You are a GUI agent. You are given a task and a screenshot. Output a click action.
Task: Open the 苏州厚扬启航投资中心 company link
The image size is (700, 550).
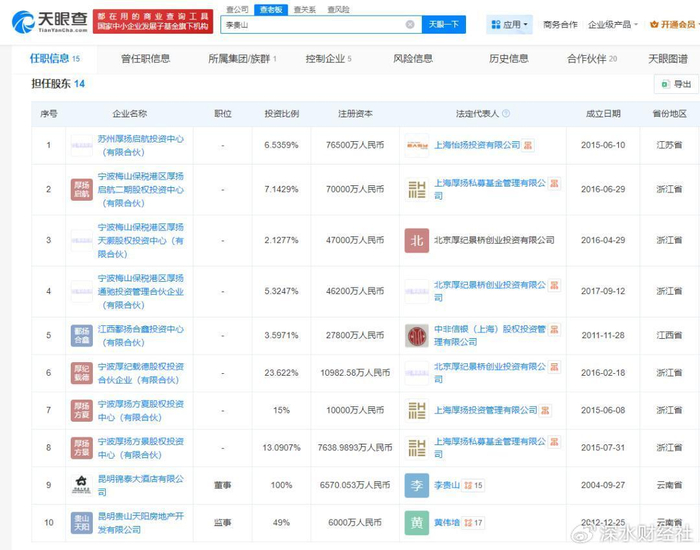coord(140,145)
